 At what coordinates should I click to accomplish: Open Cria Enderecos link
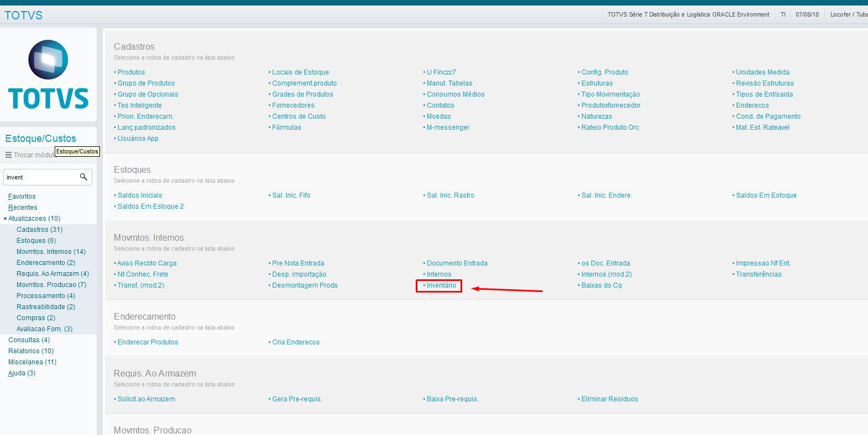(x=296, y=342)
